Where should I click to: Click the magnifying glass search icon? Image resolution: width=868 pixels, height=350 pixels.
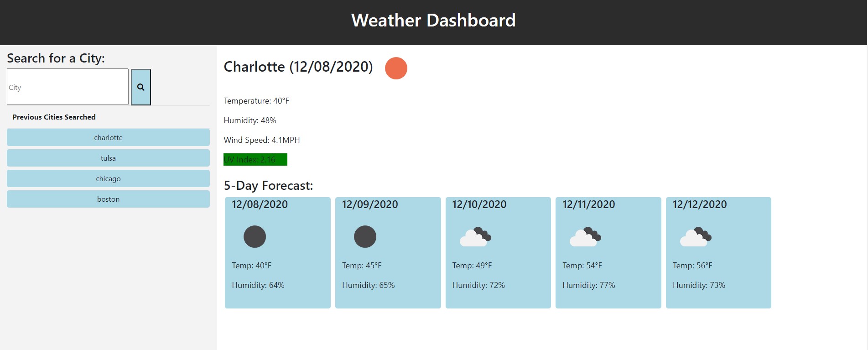click(x=140, y=86)
